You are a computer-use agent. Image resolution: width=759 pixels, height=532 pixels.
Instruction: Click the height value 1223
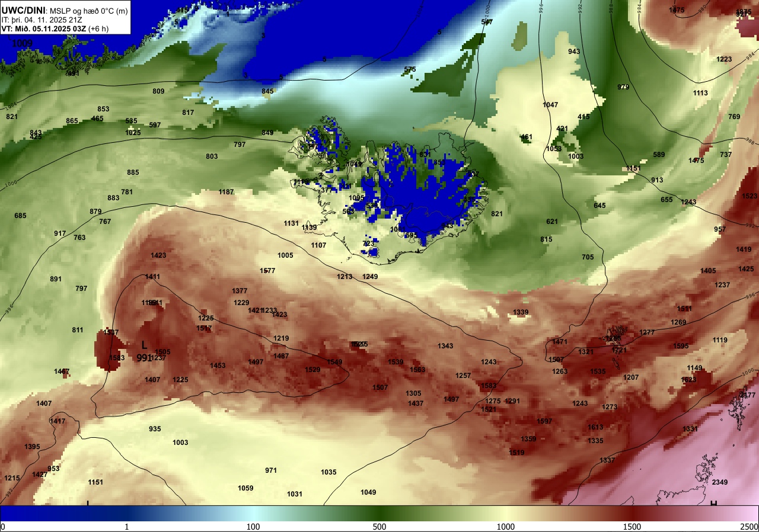(x=724, y=59)
